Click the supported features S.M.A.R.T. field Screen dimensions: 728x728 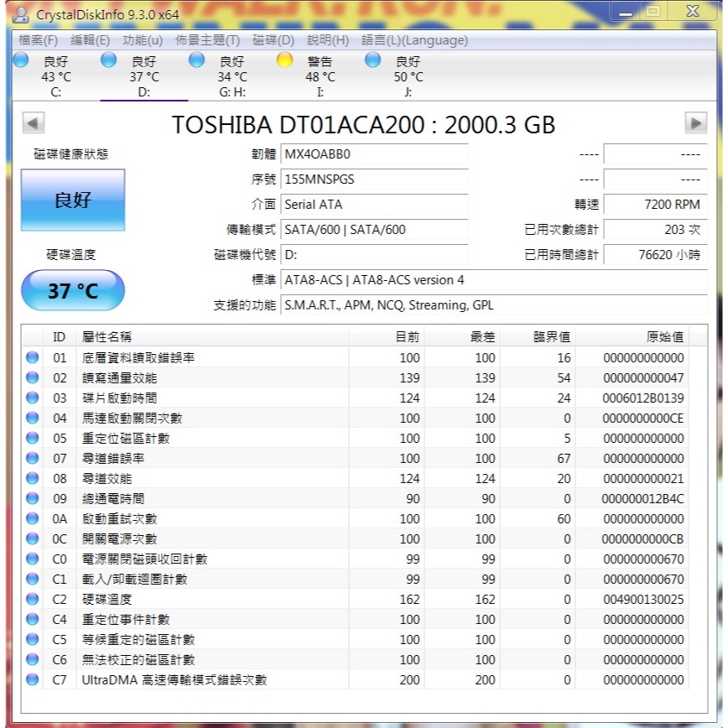click(493, 305)
